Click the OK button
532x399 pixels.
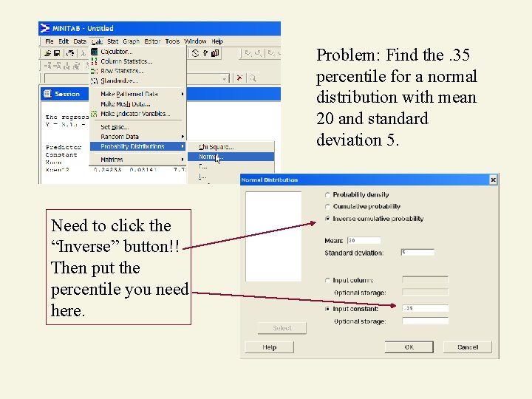pos(409,347)
